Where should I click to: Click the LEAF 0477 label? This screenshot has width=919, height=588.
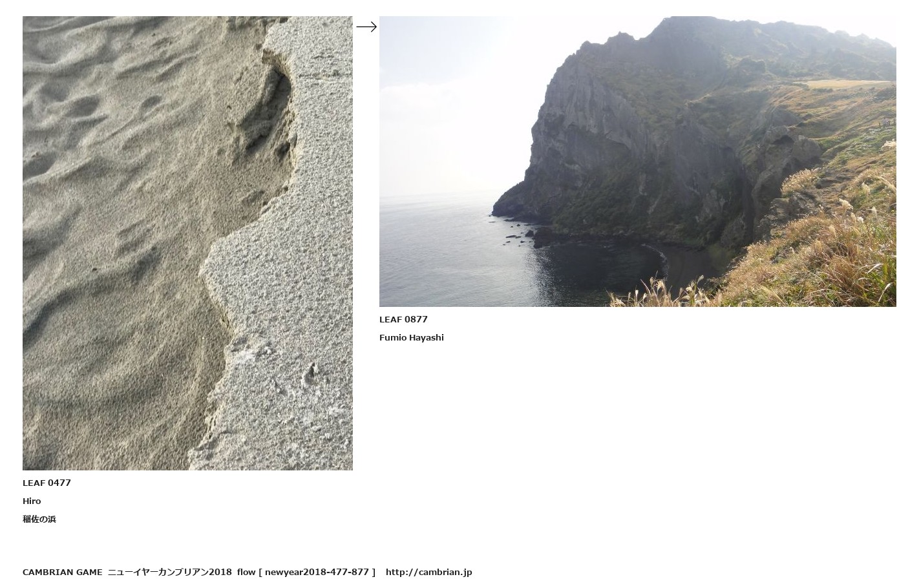47,483
